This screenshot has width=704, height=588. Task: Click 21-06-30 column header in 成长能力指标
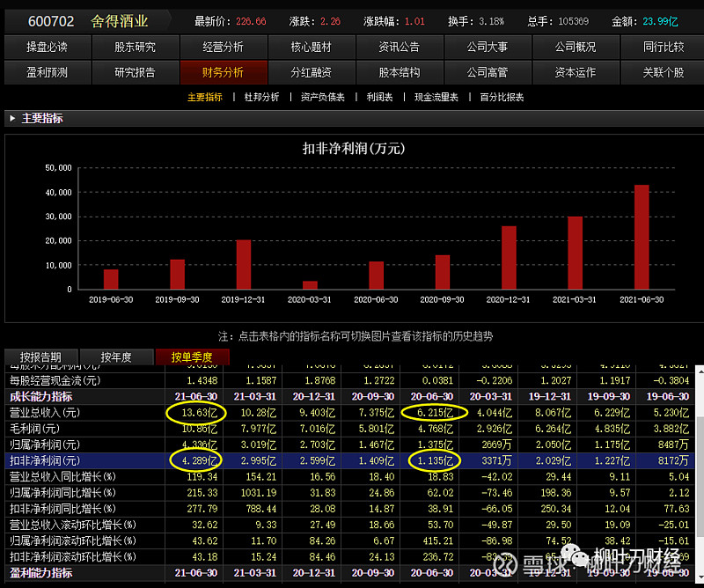pos(196,397)
